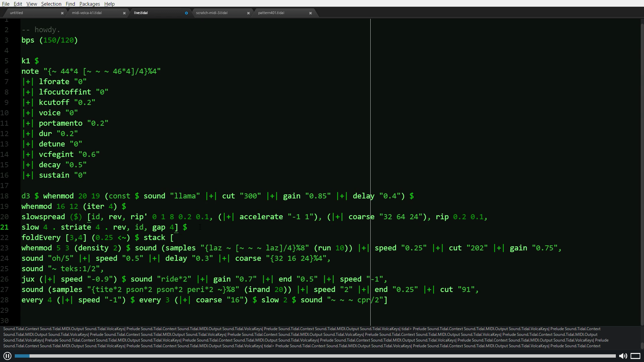Open the Packages menu
The height and width of the screenshot is (362, 644).
click(x=90, y=4)
